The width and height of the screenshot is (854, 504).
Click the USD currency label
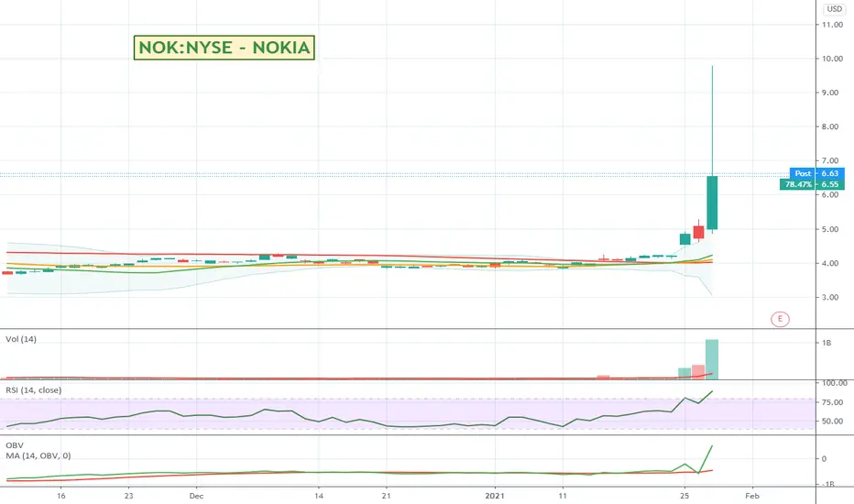tap(835, 9)
